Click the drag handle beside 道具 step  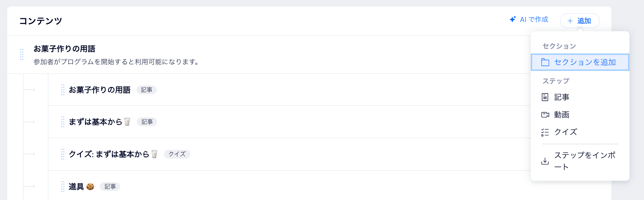pyautogui.click(x=63, y=187)
